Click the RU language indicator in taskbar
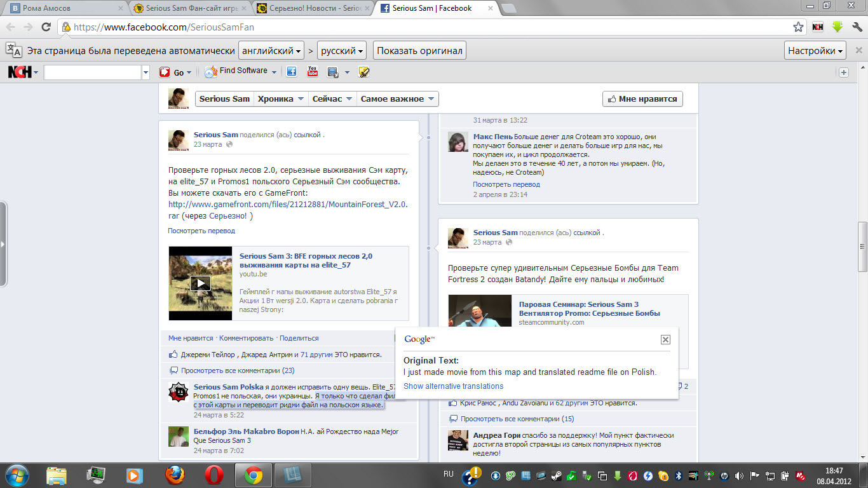 (x=448, y=474)
